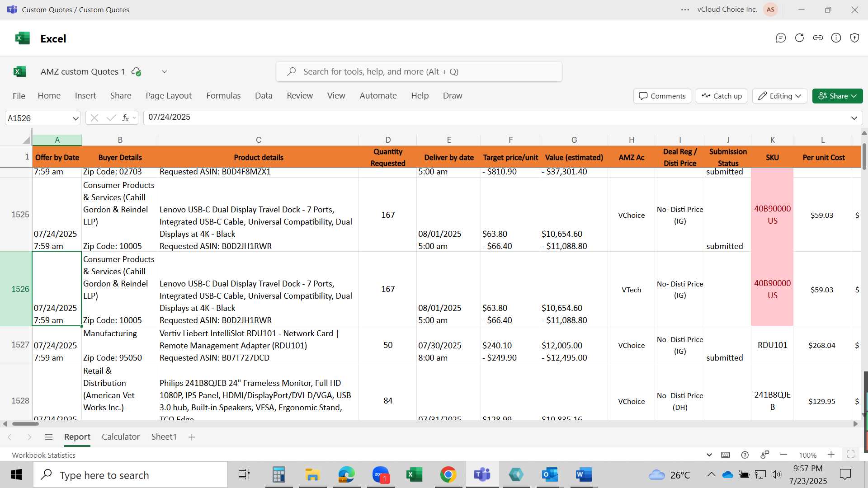Viewport: 868px width, 488px height.
Task: Open the help question mark status icon
Action: click(745, 455)
